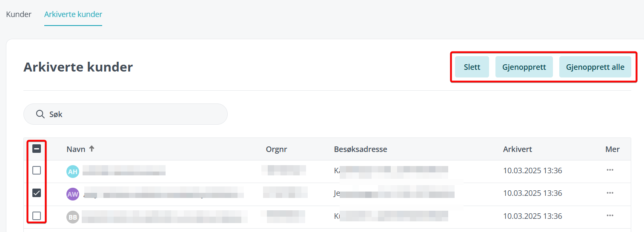Image resolution: width=644 pixels, height=232 pixels.
Task: Open the three-dot menu for AW row
Action: 610,193
